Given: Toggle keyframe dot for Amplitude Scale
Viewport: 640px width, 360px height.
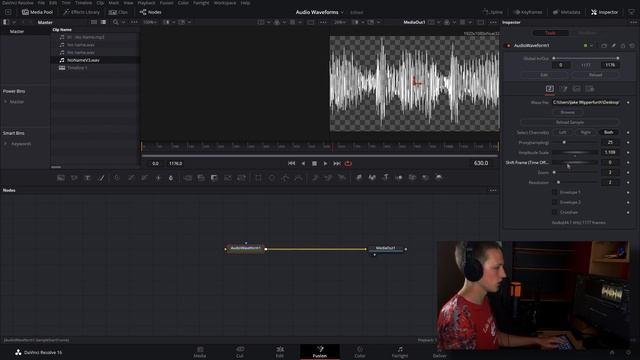Looking at the screenshot, I should click(628, 153).
